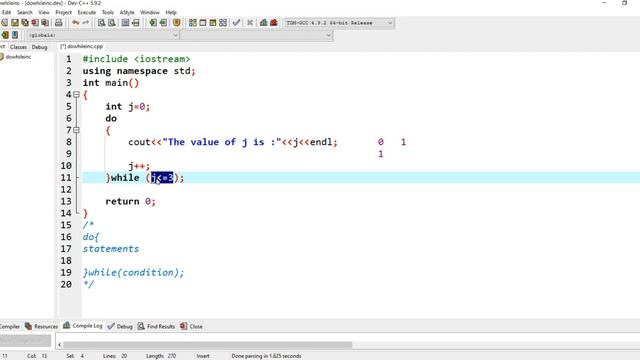Open the Help menu
Screen dimensions: 640x360
tap(171, 12)
